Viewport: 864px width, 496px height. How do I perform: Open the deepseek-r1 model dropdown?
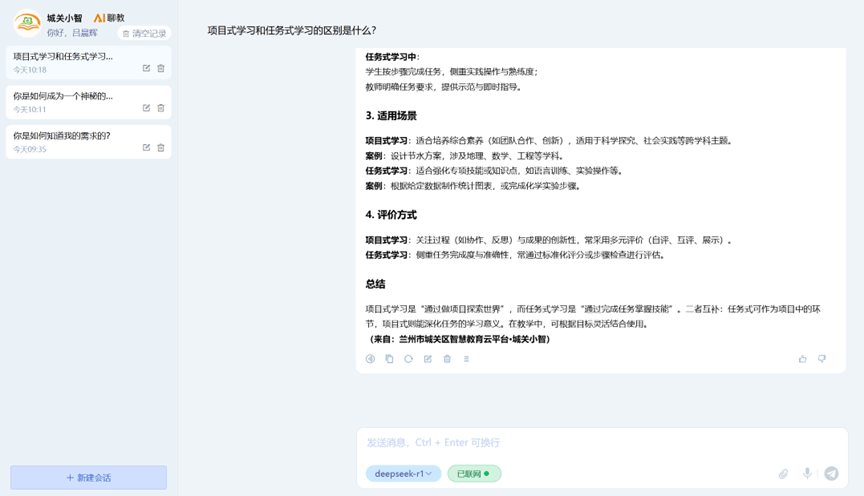click(403, 474)
